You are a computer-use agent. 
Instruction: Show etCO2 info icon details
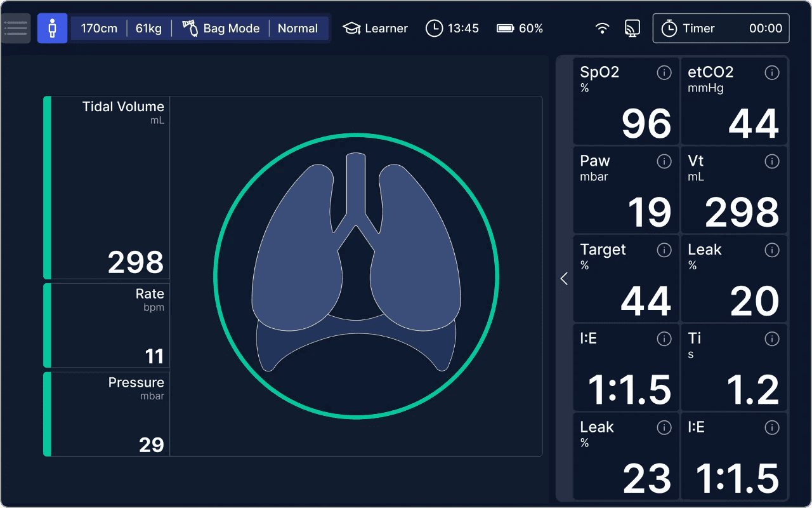coord(771,73)
